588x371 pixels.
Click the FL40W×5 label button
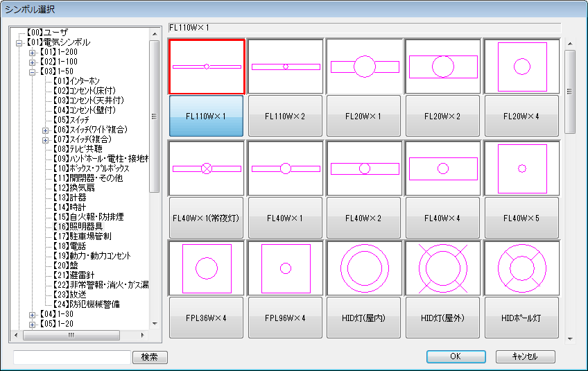pos(521,218)
